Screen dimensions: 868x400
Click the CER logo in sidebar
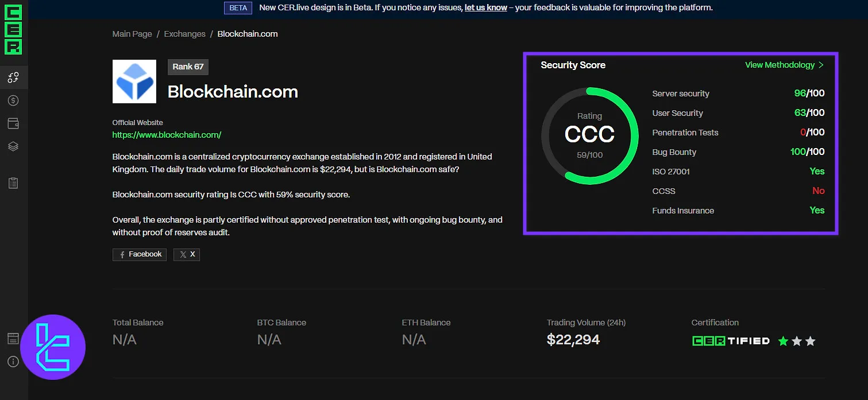tap(13, 29)
